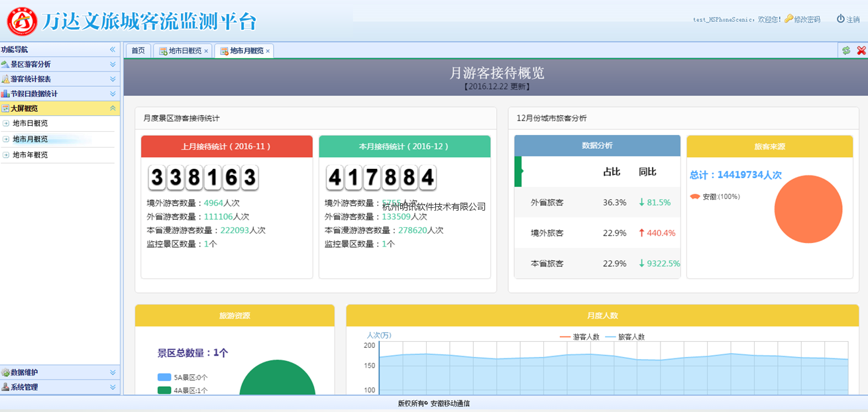Click the 月度人数 area chart
Image resolution: width=868 pixels, height=412 pixels.
[x=614, y=369]
